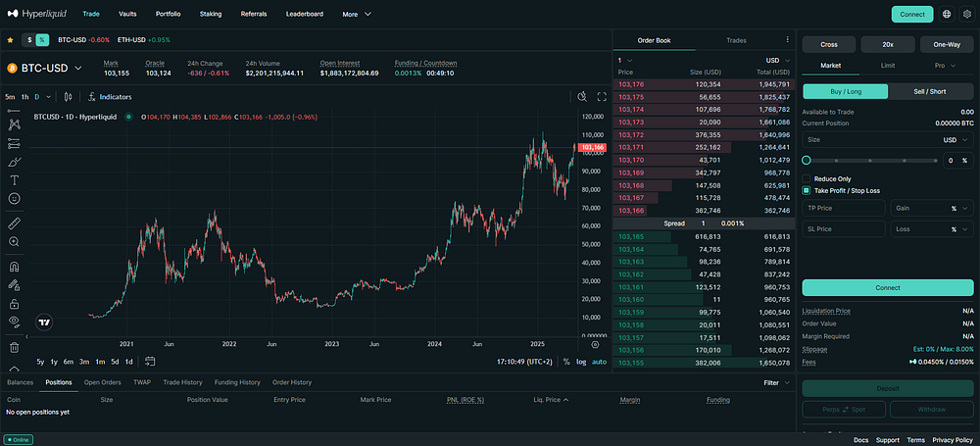980x446 pixels.
Task: Open the Indicators fx button
Action: point(110,97)
